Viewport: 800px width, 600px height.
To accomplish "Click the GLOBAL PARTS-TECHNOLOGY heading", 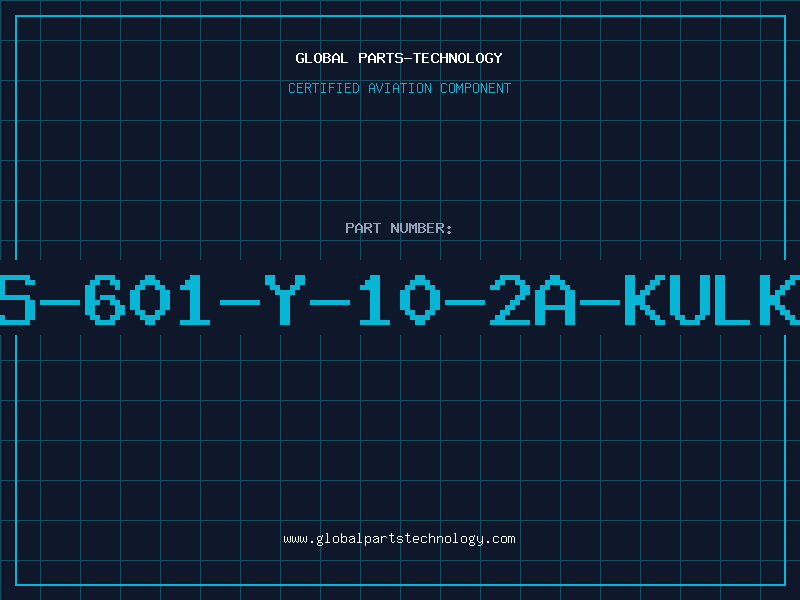I will (x=399, y=58).
